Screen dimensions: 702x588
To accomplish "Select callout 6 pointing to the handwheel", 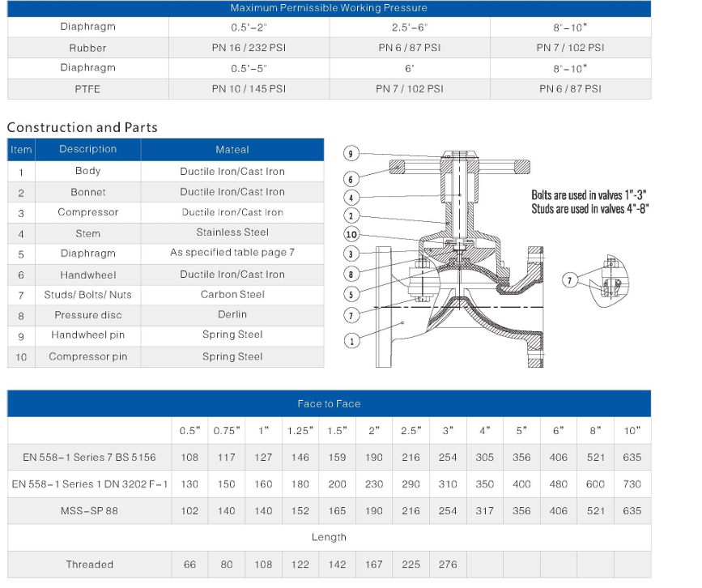I will click(351, 178).
